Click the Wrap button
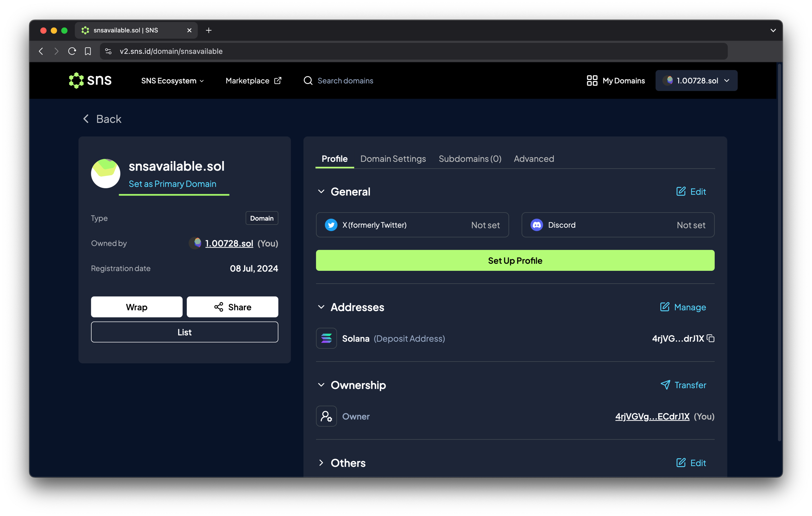Screen dimensions: 812x516 point(137,307)
